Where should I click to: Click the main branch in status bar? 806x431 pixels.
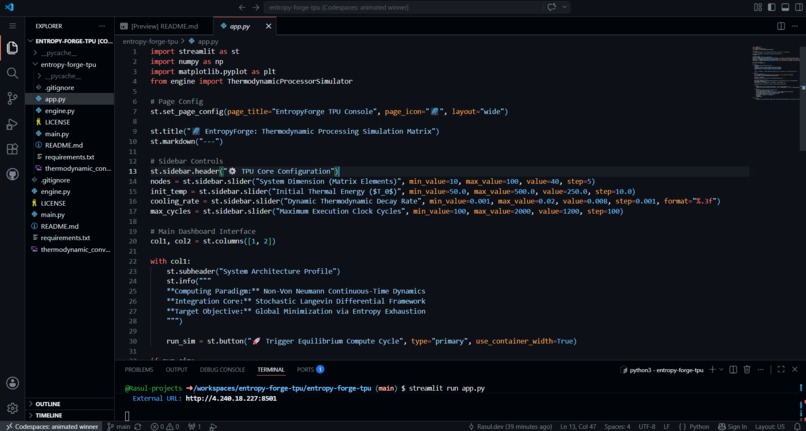[119, 427]
